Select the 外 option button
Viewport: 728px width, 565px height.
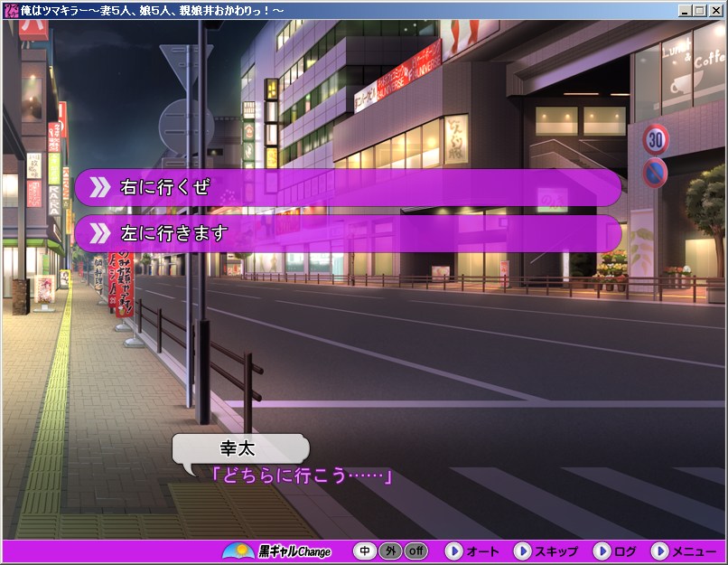click(x=390, y=551)
